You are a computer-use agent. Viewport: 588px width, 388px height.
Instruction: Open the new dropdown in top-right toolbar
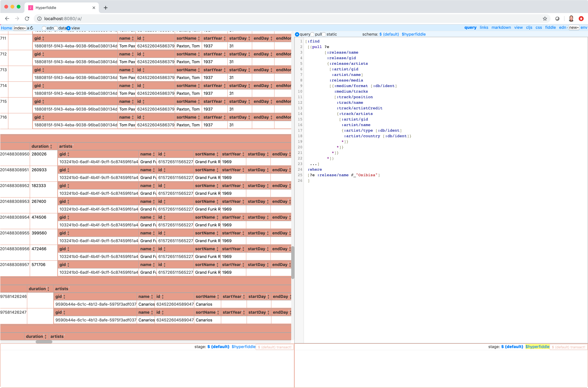pos(574,27)
